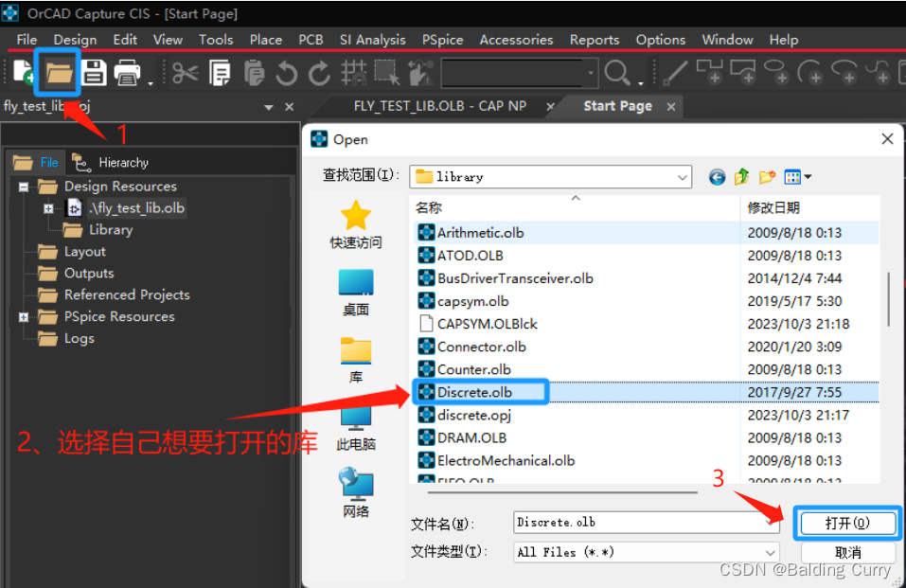Screen dimensions: 906x588
Task: Open the File menu
Action: [27, 40]
